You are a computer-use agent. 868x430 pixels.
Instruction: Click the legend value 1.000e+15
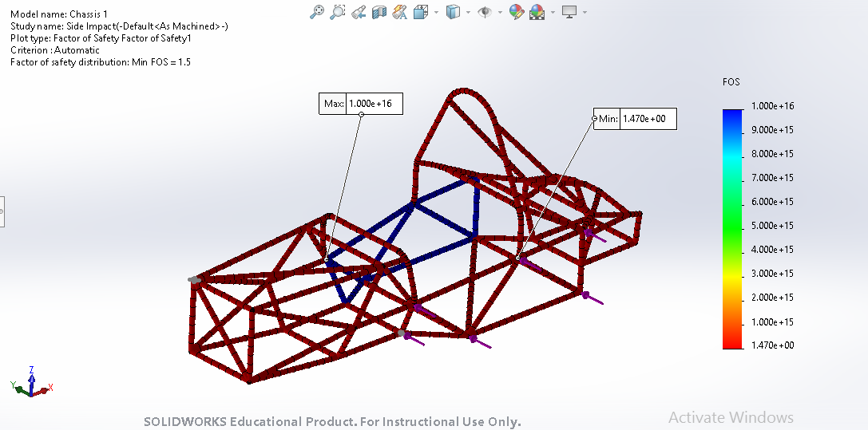772,322
